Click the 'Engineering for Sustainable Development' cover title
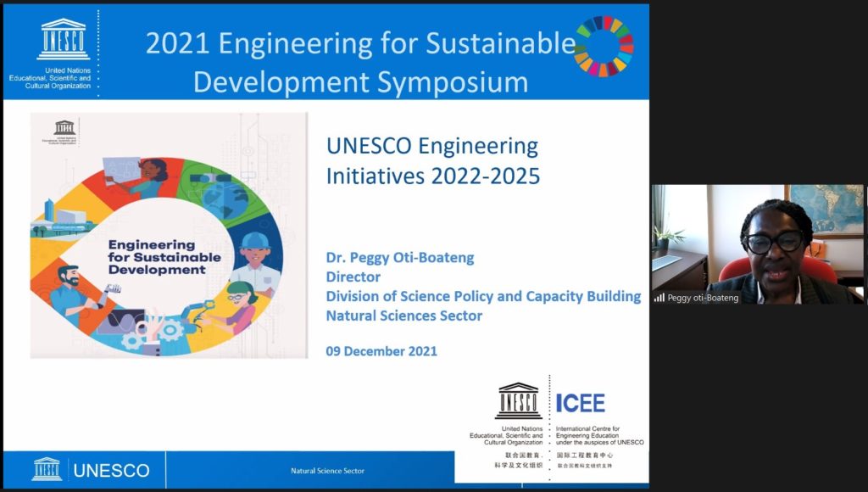This screenshot has width=868, height=492. pos(164,257)
